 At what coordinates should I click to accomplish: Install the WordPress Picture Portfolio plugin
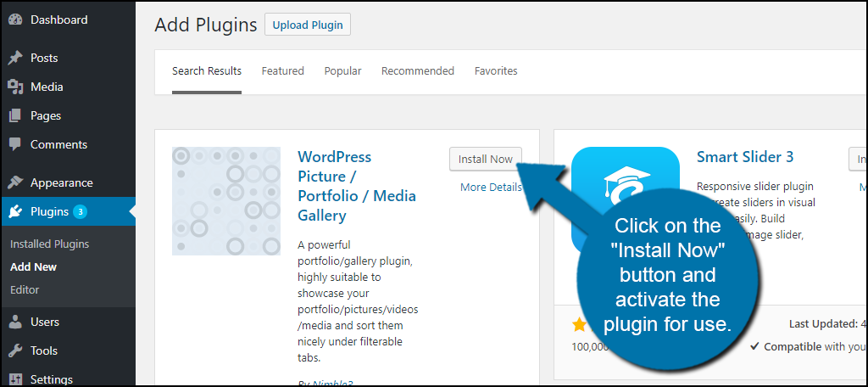point(486,160)
